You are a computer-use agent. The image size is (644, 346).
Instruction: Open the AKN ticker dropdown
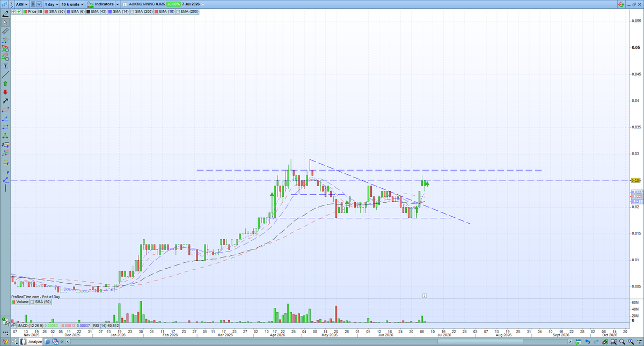click(x=22, y=4)
